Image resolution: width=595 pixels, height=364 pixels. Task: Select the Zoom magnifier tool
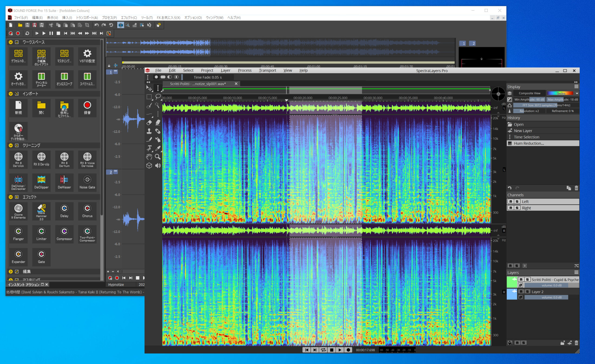[158, 157]
